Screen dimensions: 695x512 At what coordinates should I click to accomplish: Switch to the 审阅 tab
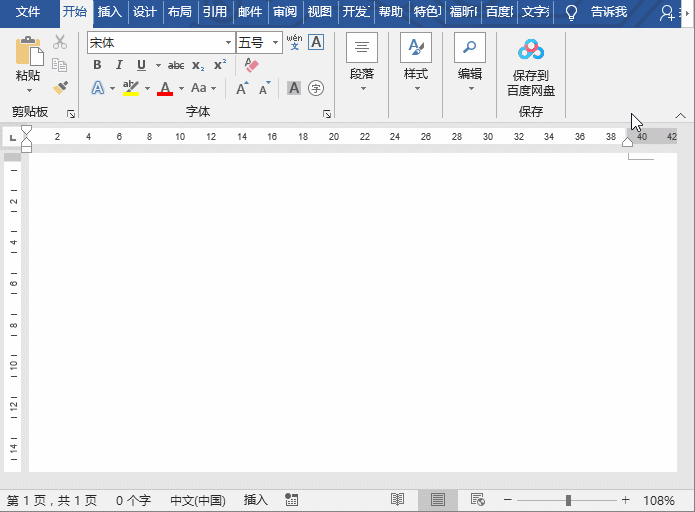click(285, 12)
